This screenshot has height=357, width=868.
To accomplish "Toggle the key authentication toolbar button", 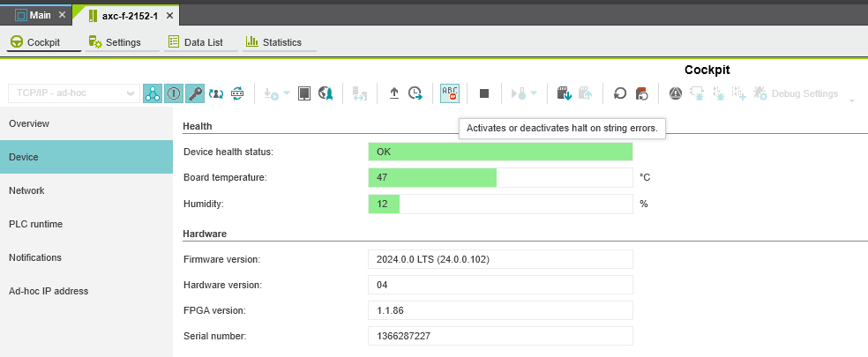I will click(195, 93).
